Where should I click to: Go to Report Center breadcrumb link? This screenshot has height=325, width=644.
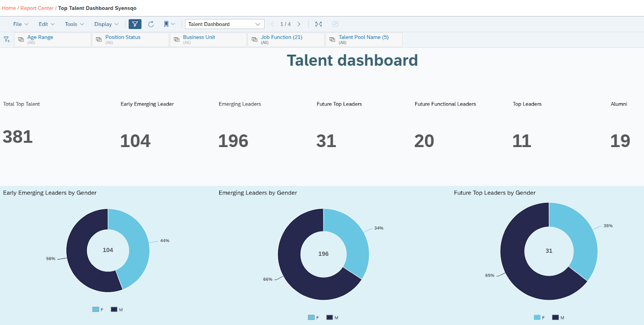37,8
